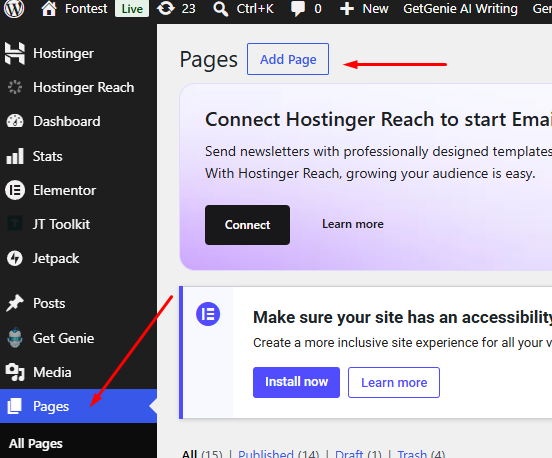Open Posts via the pushpin icon
552x458 pixels.
pyautogui.click(x=15, y=303)
